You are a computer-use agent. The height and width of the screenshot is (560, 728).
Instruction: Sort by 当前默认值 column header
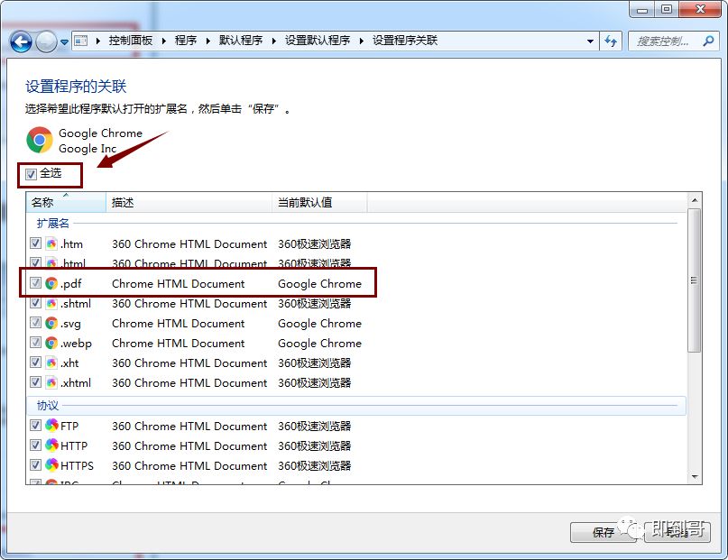pos(319,203)
